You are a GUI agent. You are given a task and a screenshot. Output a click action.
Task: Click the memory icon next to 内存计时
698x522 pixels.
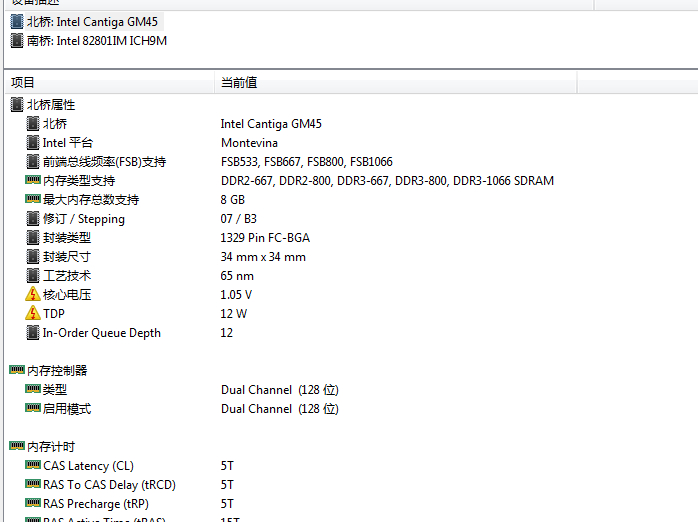[16, 446]
